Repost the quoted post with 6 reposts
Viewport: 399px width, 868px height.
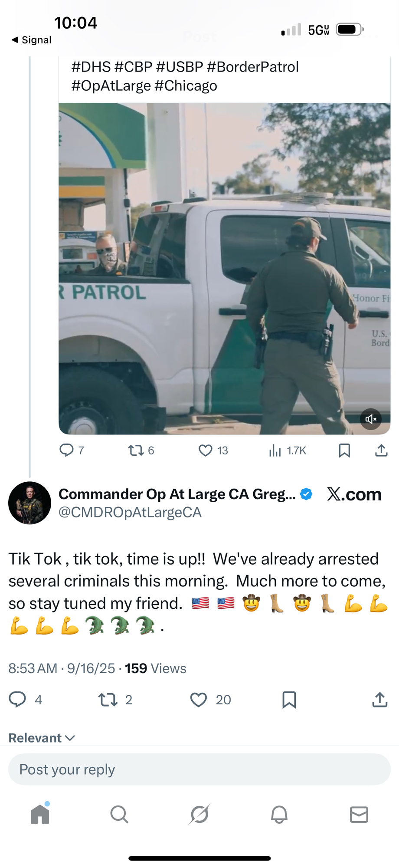coord(136,450)
